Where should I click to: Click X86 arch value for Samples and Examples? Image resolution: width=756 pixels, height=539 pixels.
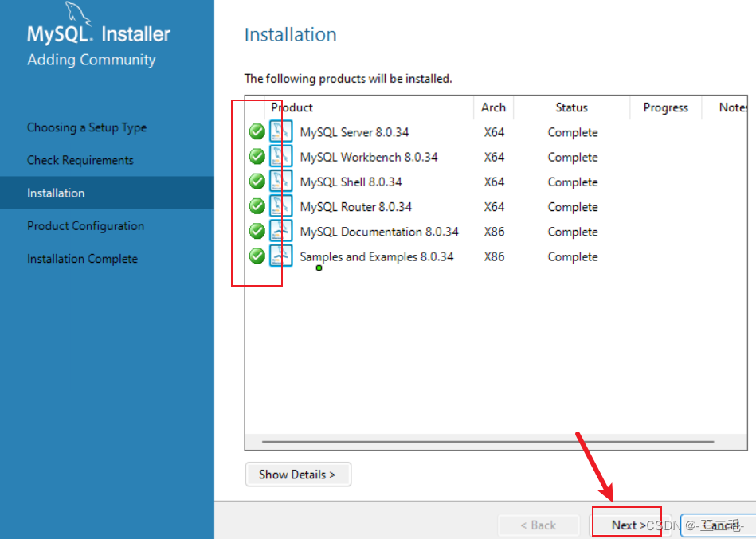click(x=494, y=256)
